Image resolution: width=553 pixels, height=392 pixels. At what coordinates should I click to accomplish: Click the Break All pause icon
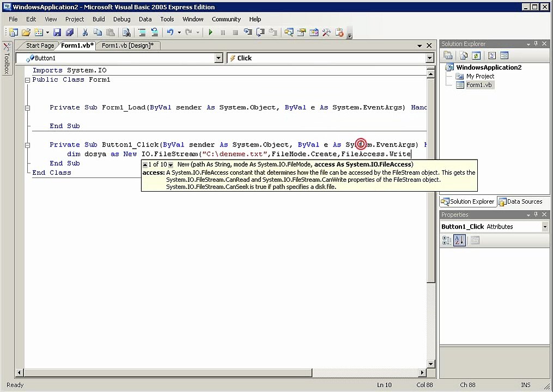pyautogui.click(x=223, y=33)
